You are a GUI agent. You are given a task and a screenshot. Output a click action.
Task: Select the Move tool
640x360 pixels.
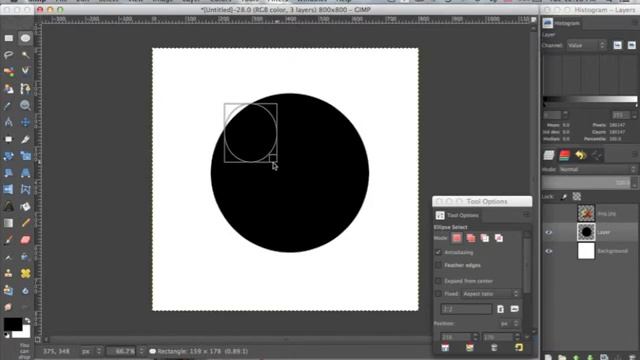coord(25,122)
